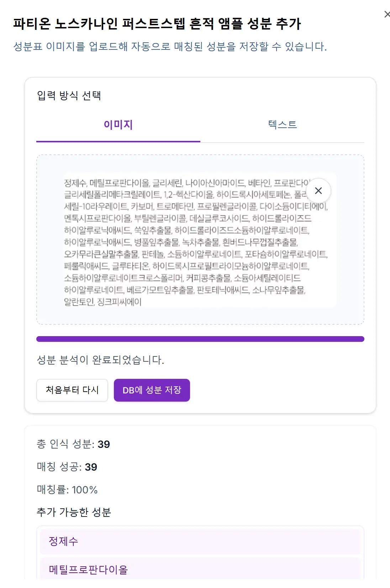Switch to the 이미지 input tab
This screenshot has width=390, height=588.
click(x=118, y=125)
